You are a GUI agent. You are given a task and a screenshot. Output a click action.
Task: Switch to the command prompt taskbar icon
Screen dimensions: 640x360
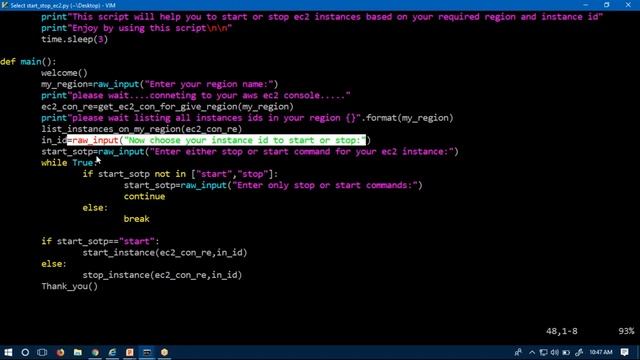[147, 352]
